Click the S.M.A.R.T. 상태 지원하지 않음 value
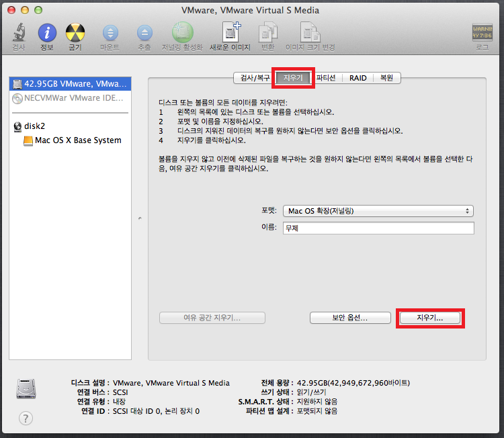The width and height of the screenshot is (504, 438). (317, 402)
